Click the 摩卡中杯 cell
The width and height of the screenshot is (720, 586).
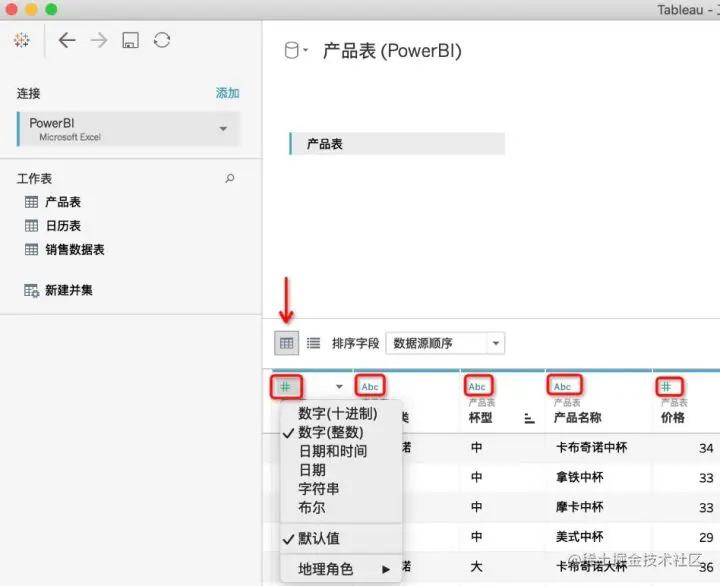579,507
